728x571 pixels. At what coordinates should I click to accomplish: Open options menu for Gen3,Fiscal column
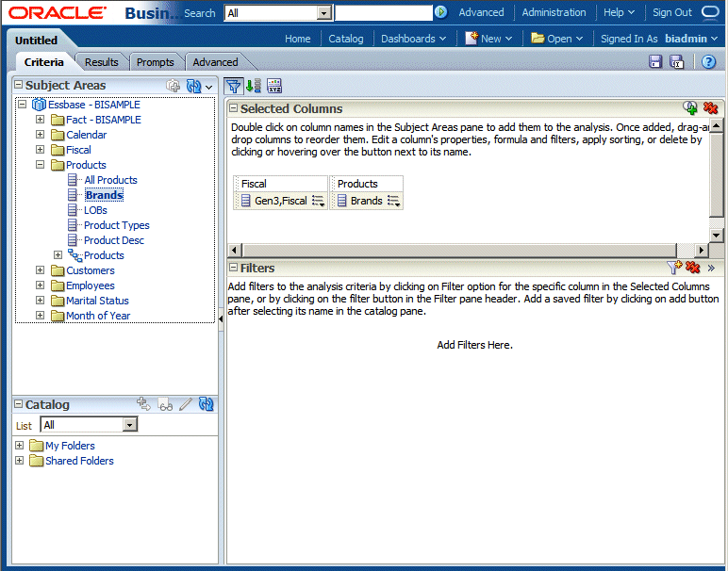(318, 201)
